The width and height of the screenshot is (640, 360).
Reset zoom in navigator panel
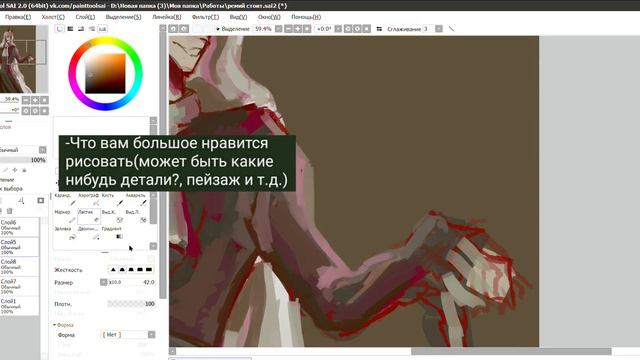[x=44, y=100]
